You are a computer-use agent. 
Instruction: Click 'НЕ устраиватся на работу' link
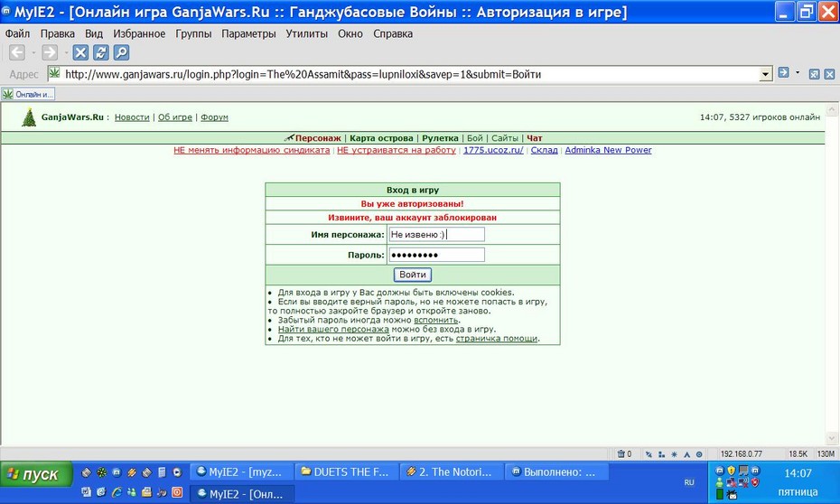(397, 150)
